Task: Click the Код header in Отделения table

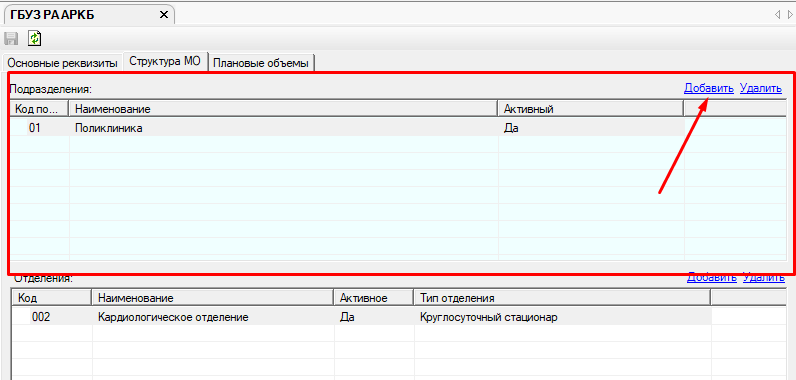Action: (x=52, y=298)
